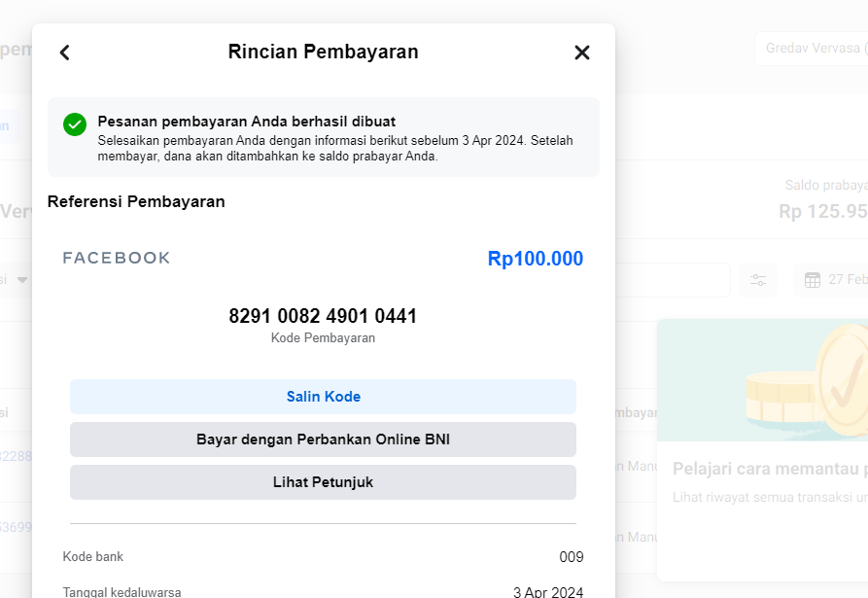Screen dimensions: 868x598
Task: Open the date range calendar picker in background
Action: (x=830, y=280)
